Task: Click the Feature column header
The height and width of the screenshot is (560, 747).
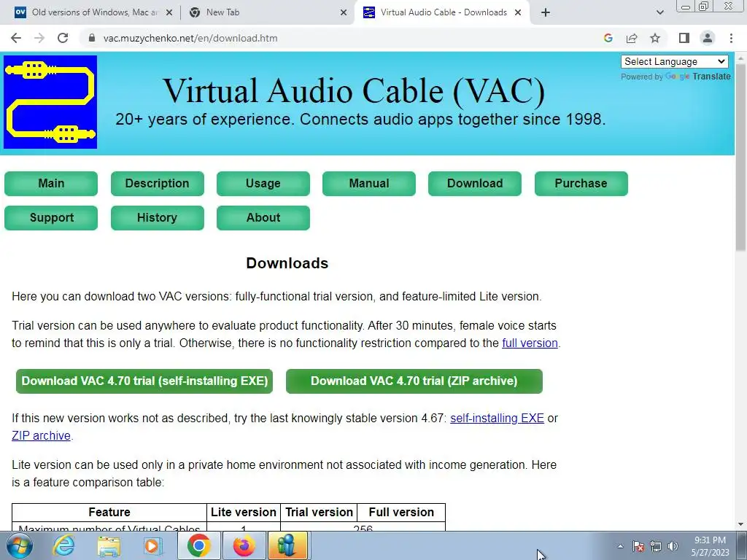Action: pyautogui.click(x=109, y=513)
